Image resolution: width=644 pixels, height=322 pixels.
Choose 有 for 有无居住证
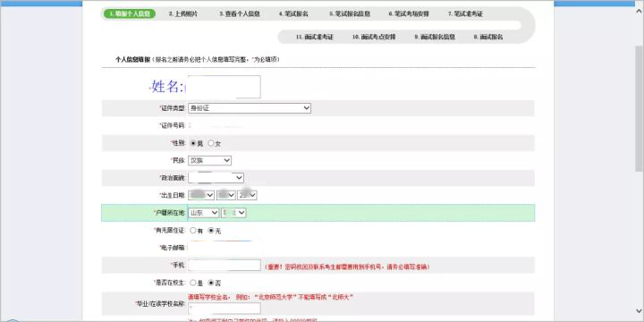[193, 231]
